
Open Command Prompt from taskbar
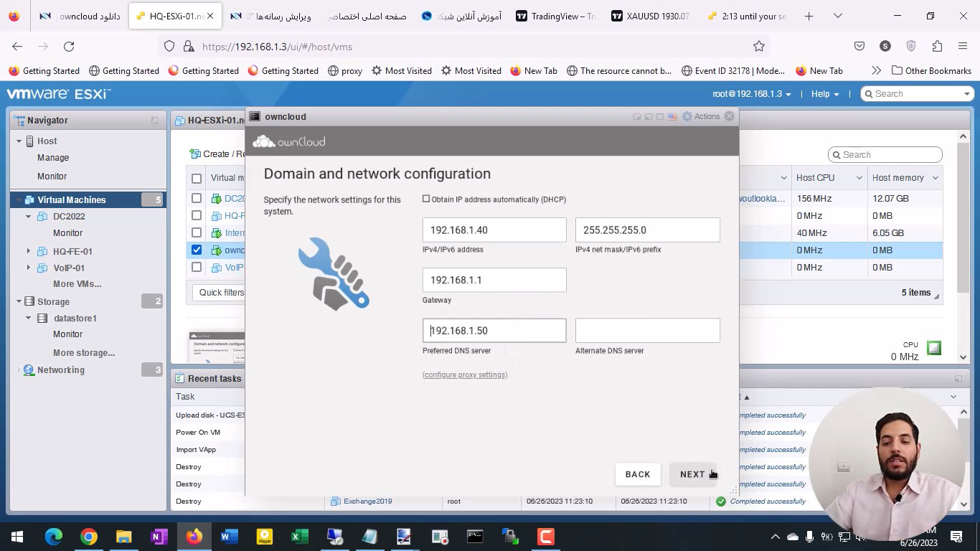[475, 536]
